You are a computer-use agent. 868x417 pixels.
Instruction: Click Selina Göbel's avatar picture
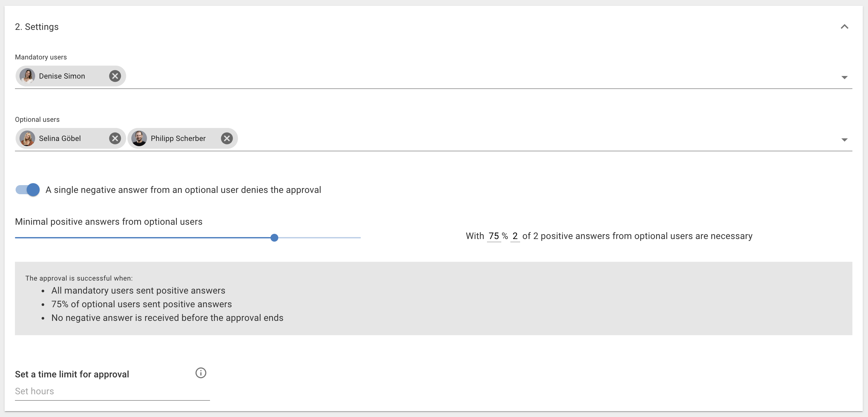(27, 138)
